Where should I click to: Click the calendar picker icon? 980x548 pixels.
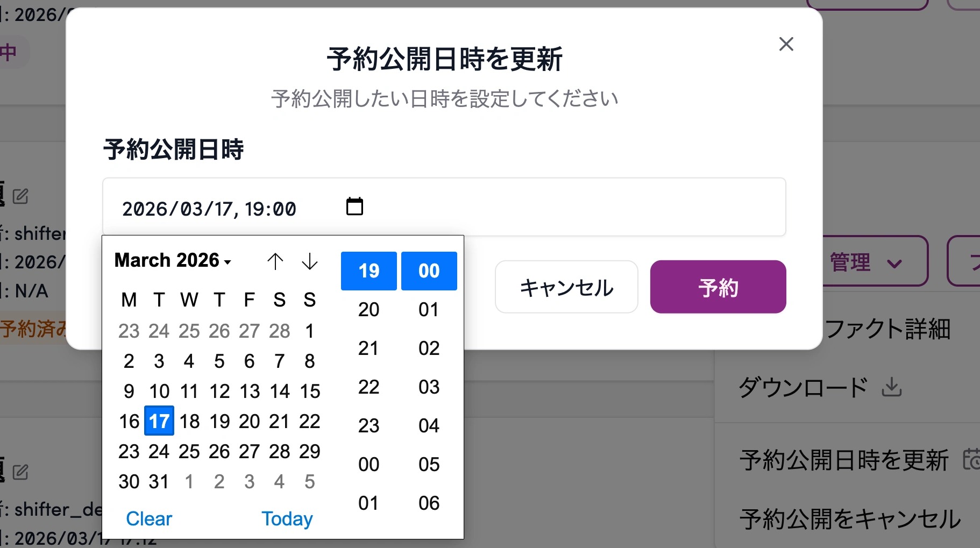click(354, 207)
